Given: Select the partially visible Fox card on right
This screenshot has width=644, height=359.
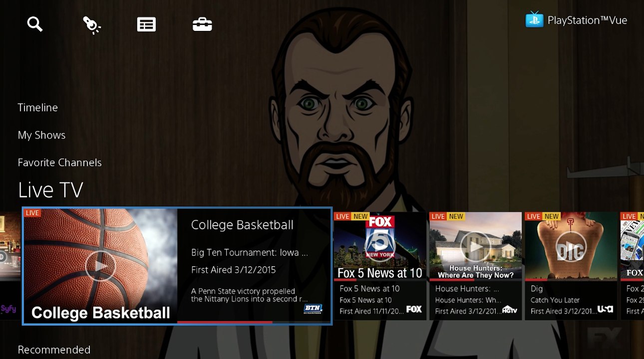Looking at the screenshot, I should point(632,266).
